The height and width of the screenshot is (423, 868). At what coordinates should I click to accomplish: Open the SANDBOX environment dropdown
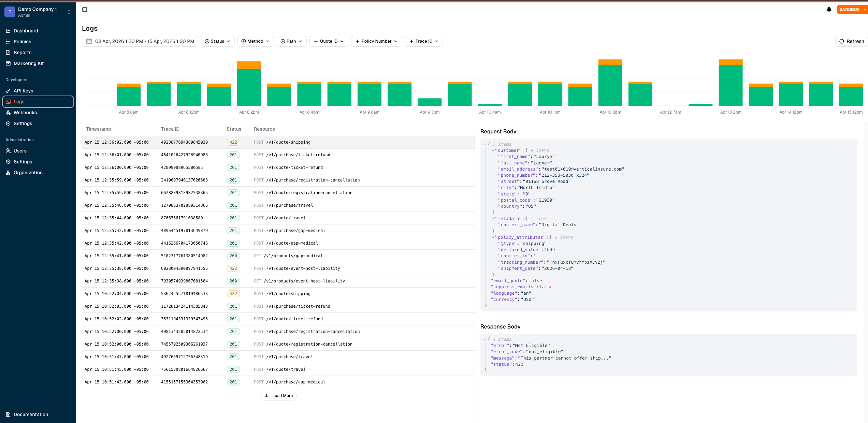852,9
